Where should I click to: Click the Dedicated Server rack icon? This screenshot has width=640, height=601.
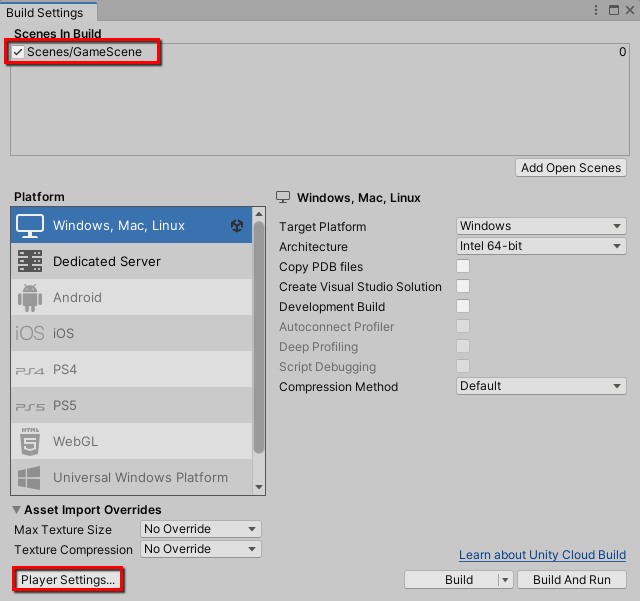click(x=30, y=261)
